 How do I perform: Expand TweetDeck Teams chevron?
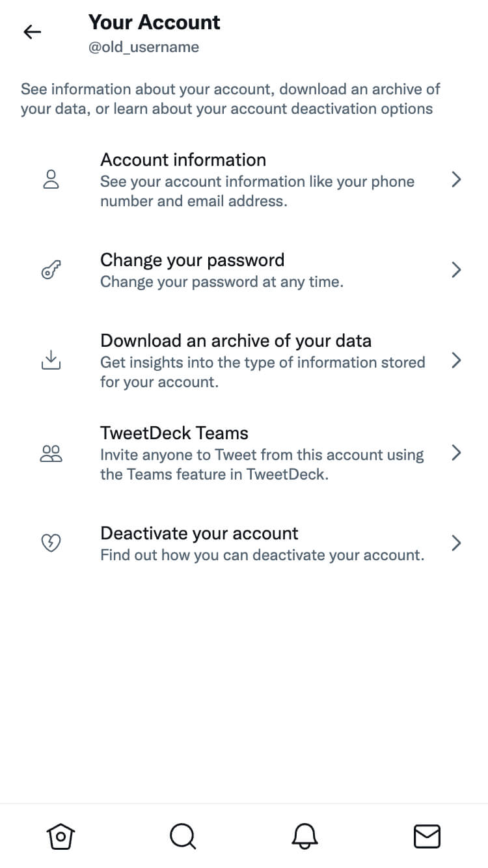click(x=456, y=453)
